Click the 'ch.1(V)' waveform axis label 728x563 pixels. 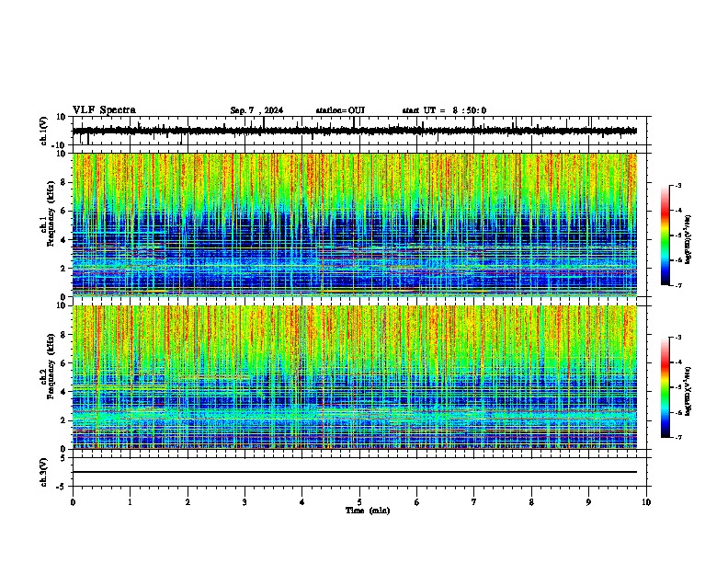44,131
